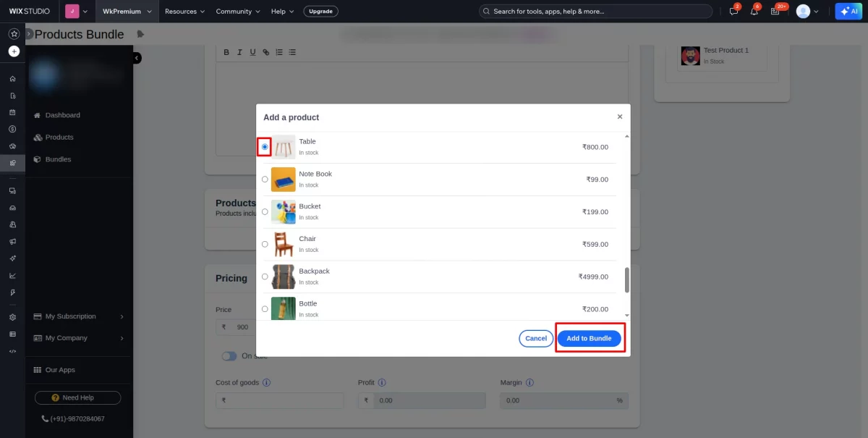
Task: Open the settings gear in the sidebar
Action: 12,317
